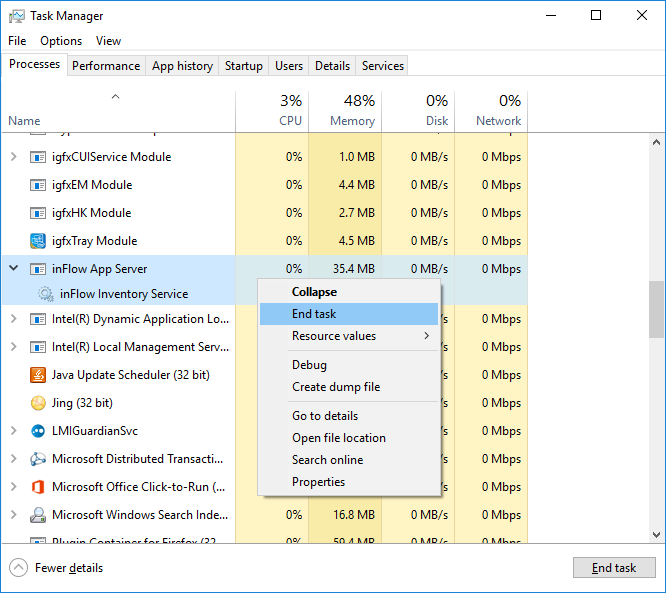Click the igfxEM Module process icon
Viewport: 666px width, 593px height.
tap(38, 185)
